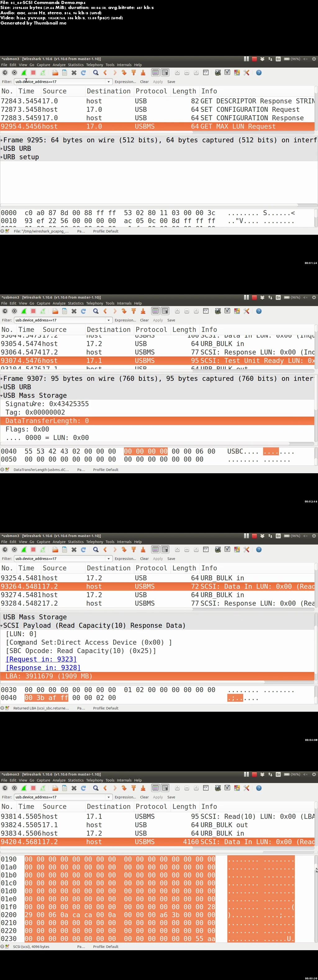Screen dimensions: 318x980
Task: Expand 'USB URB' under Frame 9307
Action: (2, 387)
